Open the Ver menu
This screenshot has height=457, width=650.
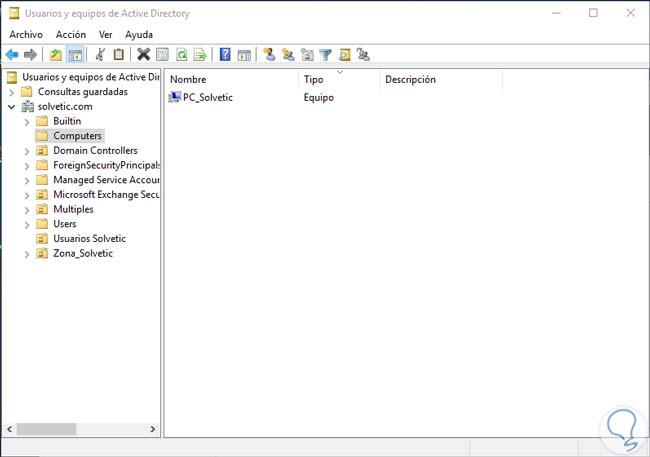pyautogui.click(x=105, y=34)
